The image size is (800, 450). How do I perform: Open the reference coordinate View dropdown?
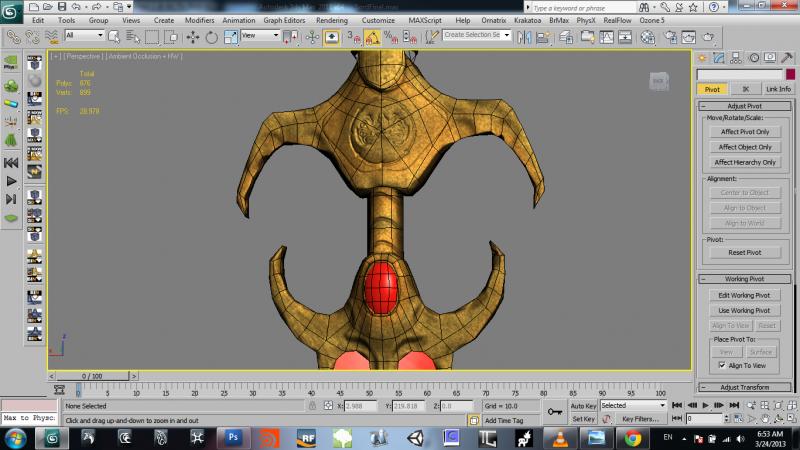coord(262,36)
